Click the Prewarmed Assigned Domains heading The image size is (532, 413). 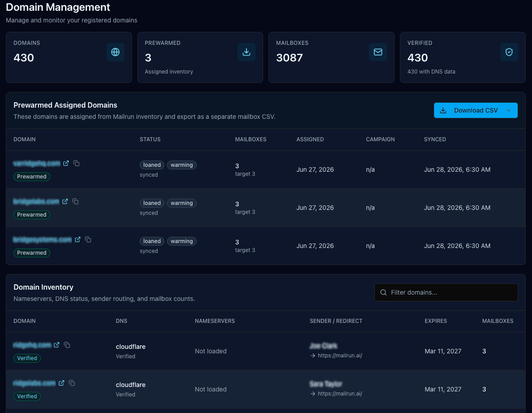pos(65,105)
